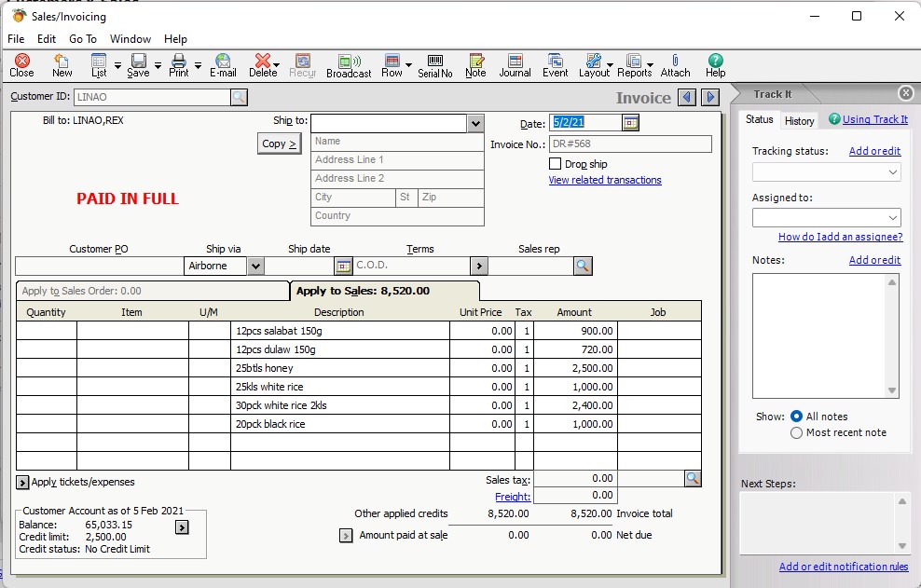Switch to Apply to Sales Order tab
This screenshot has height=588, width=921.
point(153,291)
